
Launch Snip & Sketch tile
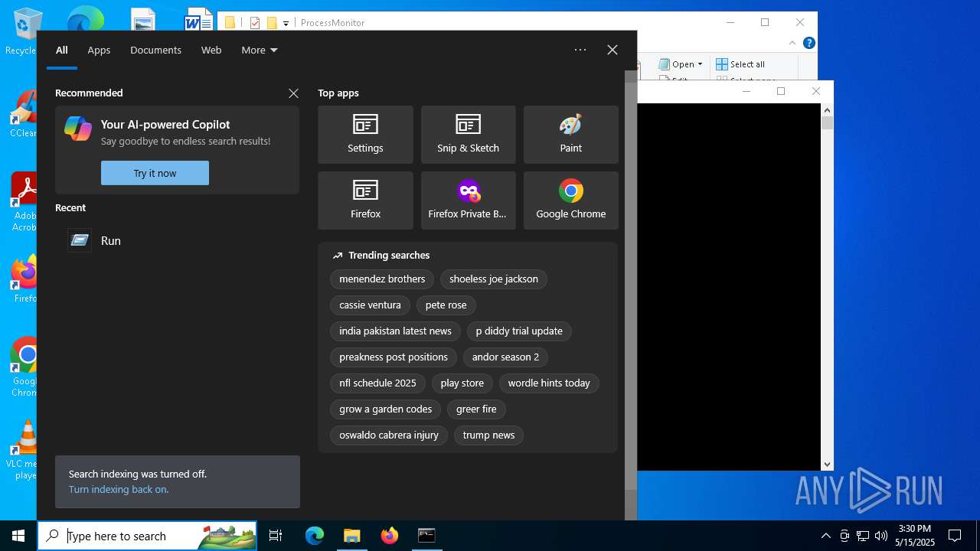tap(468, 135)
